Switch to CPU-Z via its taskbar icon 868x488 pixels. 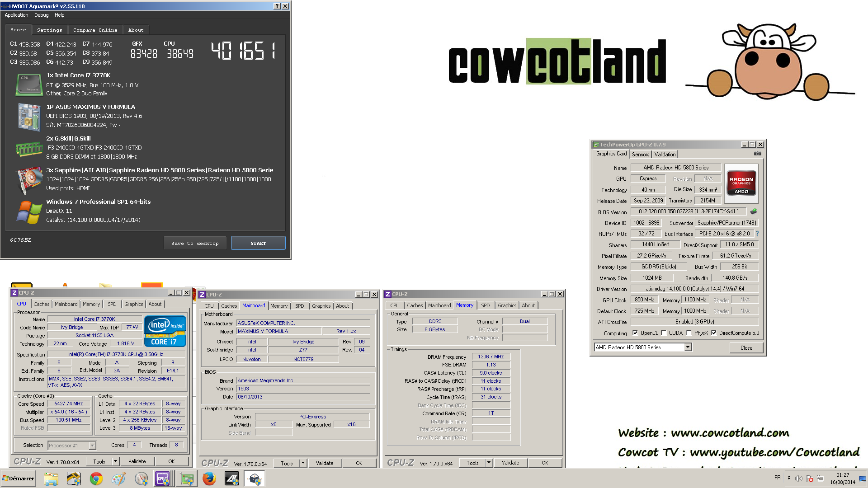click(163, 479)
